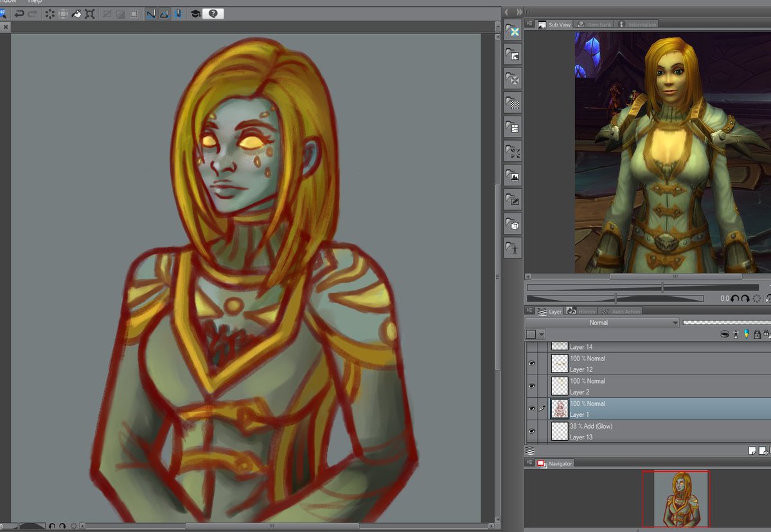
Task: Open the Image material folder icon
Action: coord(512,55)
